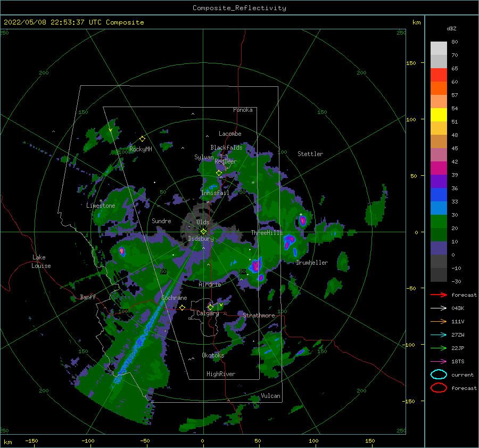Click the ThreeHills town label
479x448 pixels.
click(267, 233)
